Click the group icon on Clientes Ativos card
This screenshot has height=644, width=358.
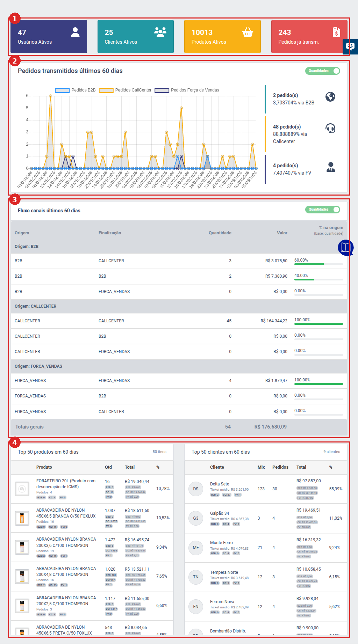point(160,32)
